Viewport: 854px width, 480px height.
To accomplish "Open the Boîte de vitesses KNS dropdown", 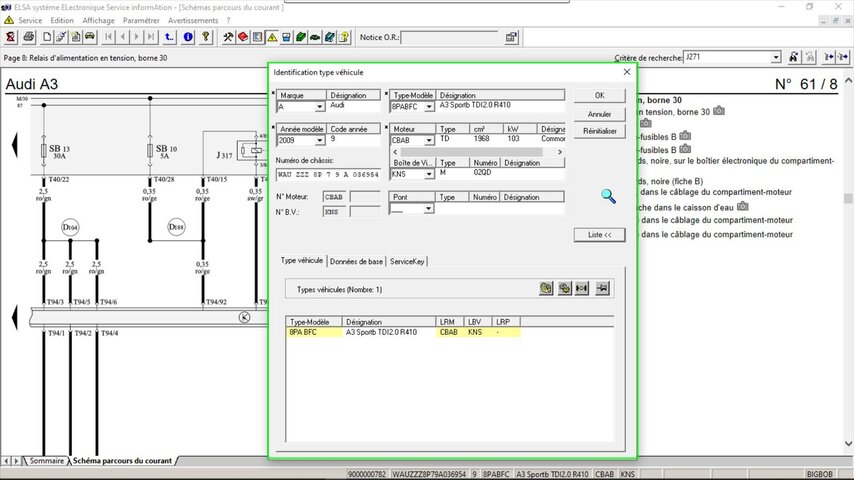I will pyautogui.click(x=429, y=174).
